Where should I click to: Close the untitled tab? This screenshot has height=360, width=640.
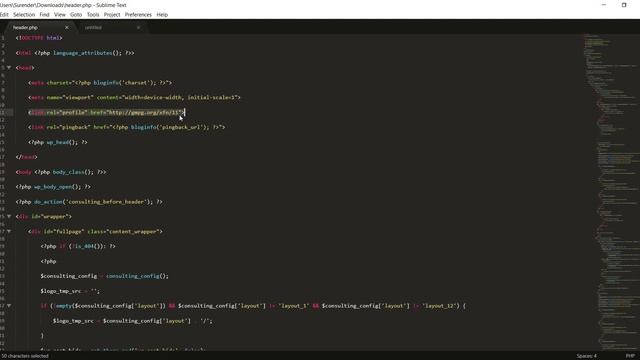tap(138, 27)
